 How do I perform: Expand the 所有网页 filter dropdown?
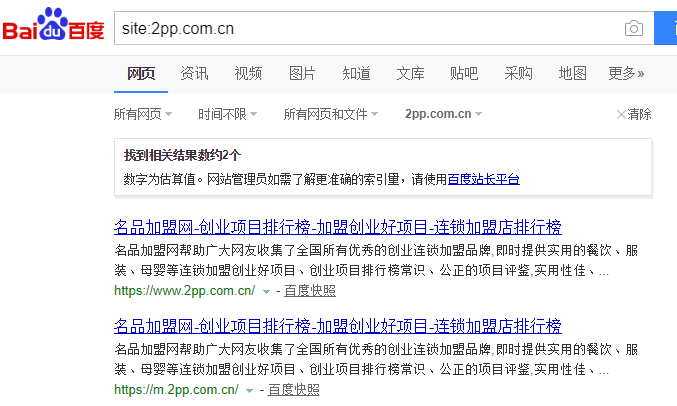143,114
